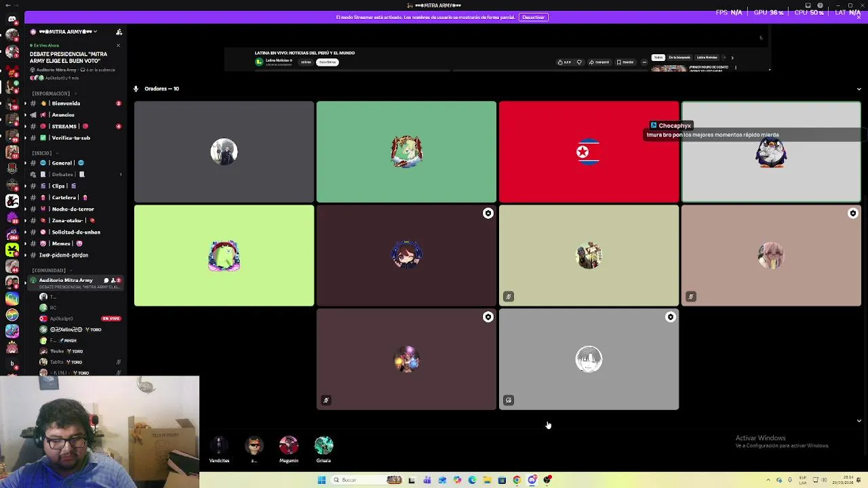Open the Clips channel

click(75, 186)
